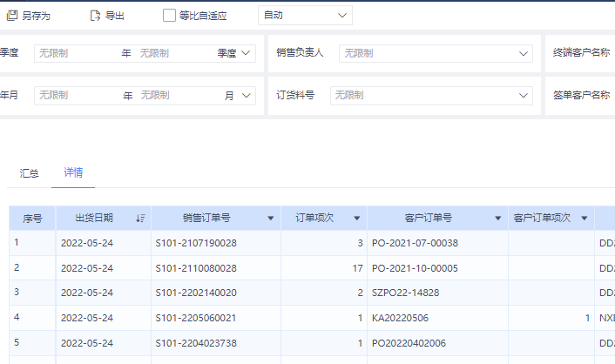
Task: Click the 年月 year input field
Action: click(78, 95)
